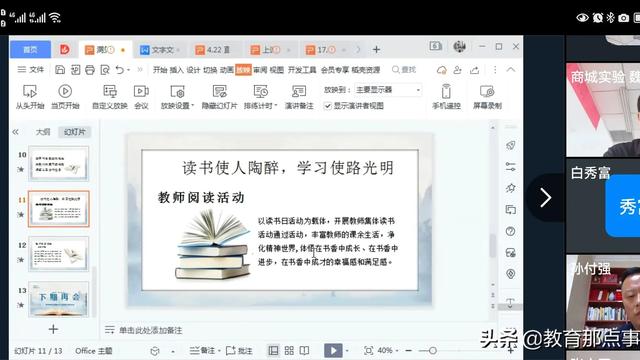Click the collaboration user icon

458,70
